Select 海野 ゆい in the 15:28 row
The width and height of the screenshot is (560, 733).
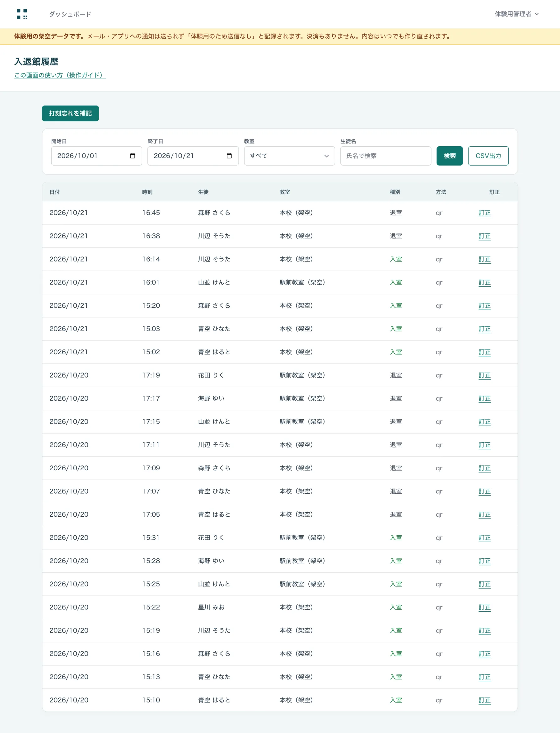tap(211, 561)
